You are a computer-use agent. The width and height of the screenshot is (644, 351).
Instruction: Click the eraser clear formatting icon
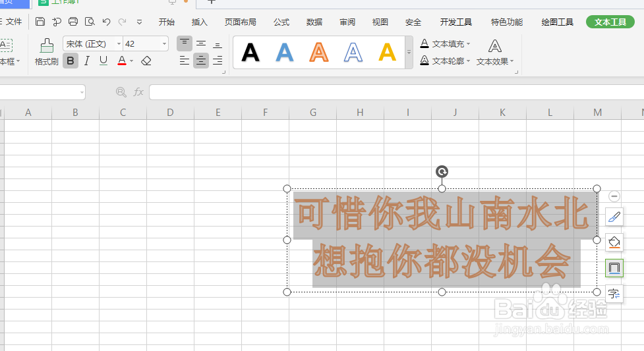tap(146, 61)
